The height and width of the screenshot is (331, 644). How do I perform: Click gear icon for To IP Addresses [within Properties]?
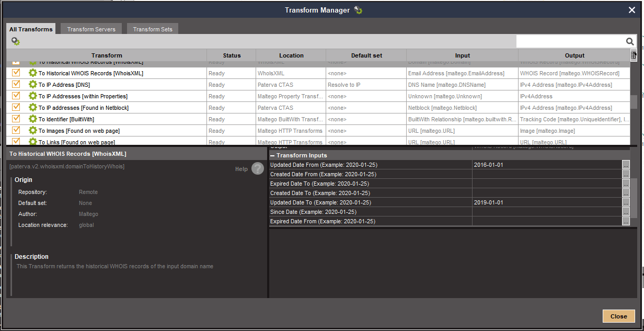[x=33, y=96]
